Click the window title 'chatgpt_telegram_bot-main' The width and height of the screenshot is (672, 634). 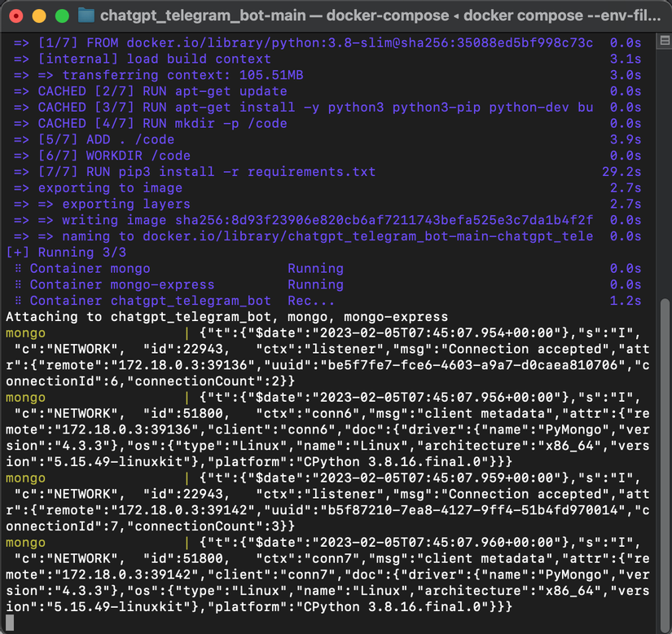click(203, 15)
